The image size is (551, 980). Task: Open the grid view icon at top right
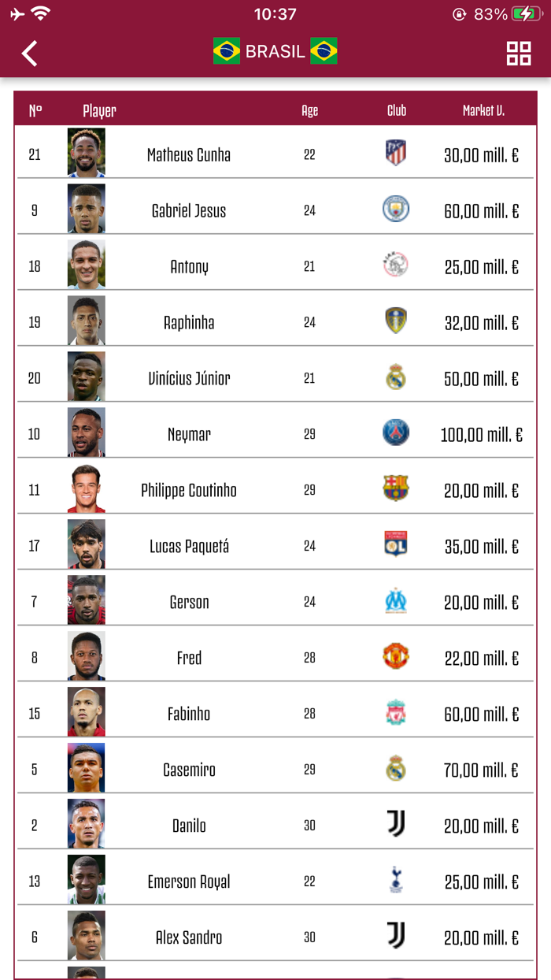coord(517,54)
